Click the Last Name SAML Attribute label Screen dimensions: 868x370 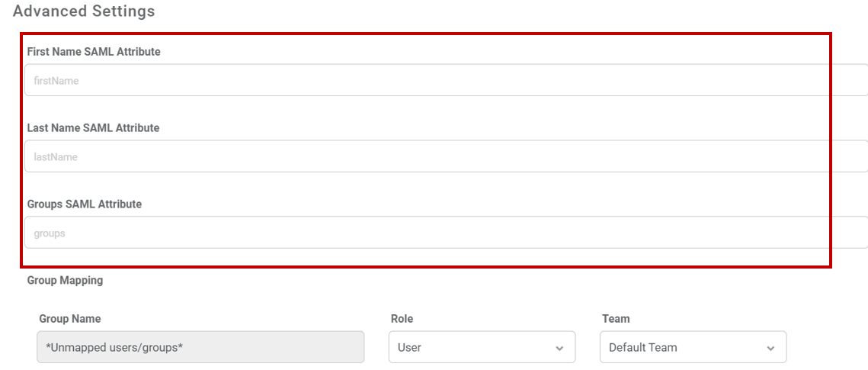click(x=93, y=128)
